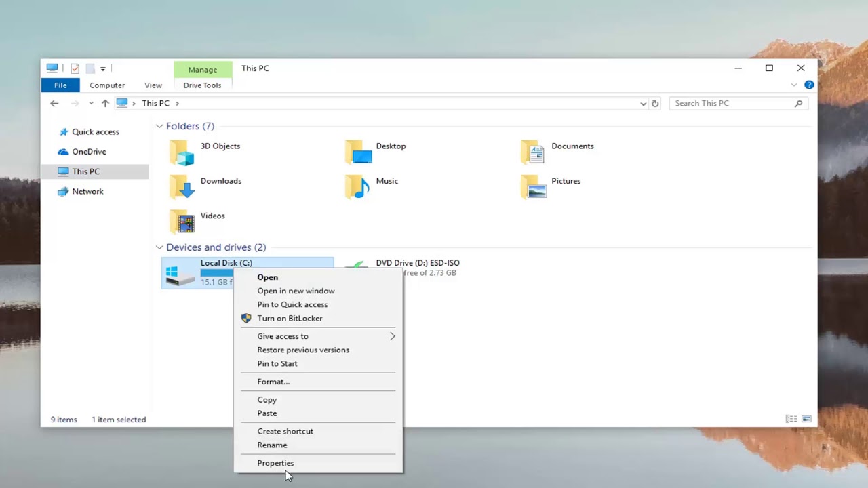Refresh the This PC view
The image size is (868, 488).
[655, 104]
